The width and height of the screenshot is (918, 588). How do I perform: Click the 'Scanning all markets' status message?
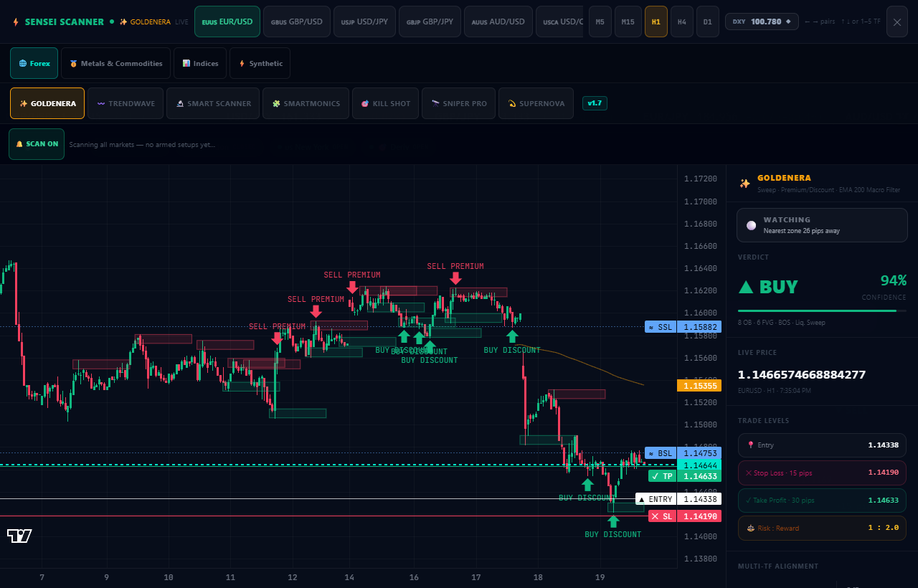tap(142, 144)
